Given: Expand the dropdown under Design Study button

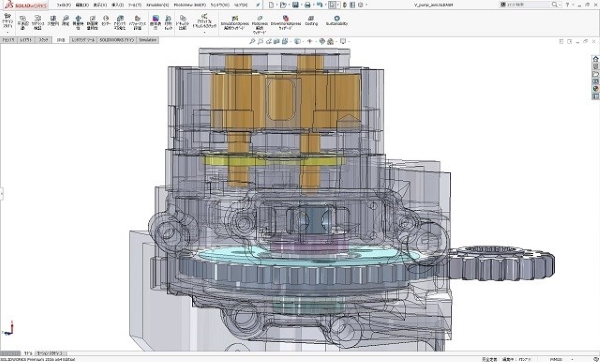Looking at the screenshot, I should (7, 33).
